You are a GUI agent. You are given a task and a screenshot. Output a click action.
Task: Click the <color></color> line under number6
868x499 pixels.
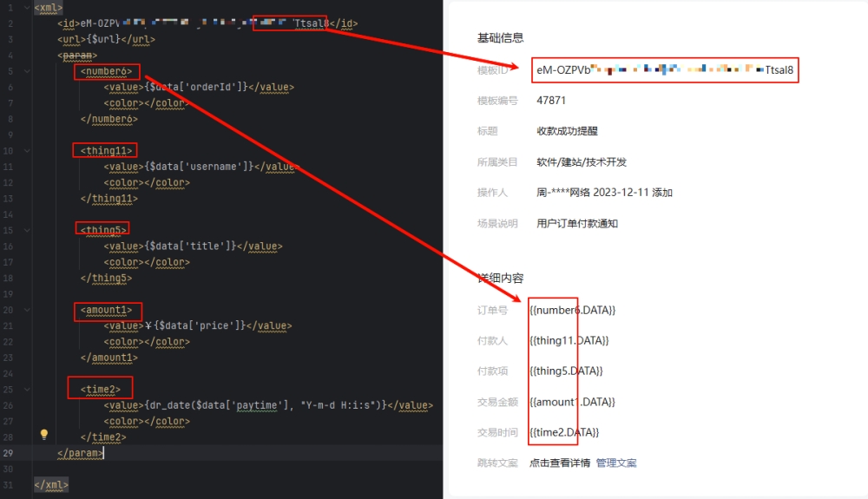point(147,103)
